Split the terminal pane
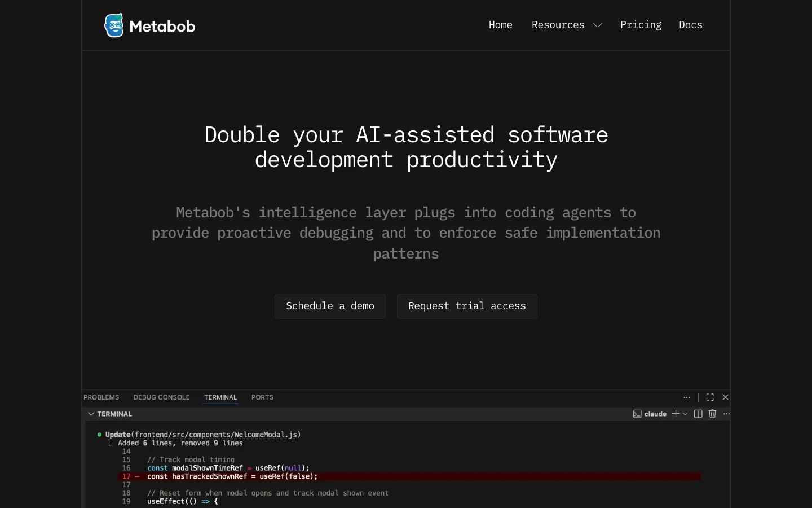Screen dimensions: 812x508 coord(698,414)
